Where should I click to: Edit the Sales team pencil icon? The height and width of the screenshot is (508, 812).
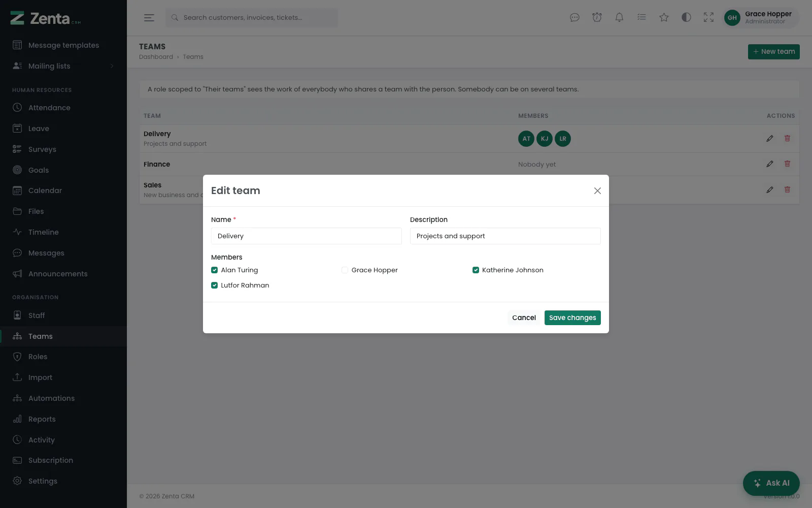click(x=770, y=190)
